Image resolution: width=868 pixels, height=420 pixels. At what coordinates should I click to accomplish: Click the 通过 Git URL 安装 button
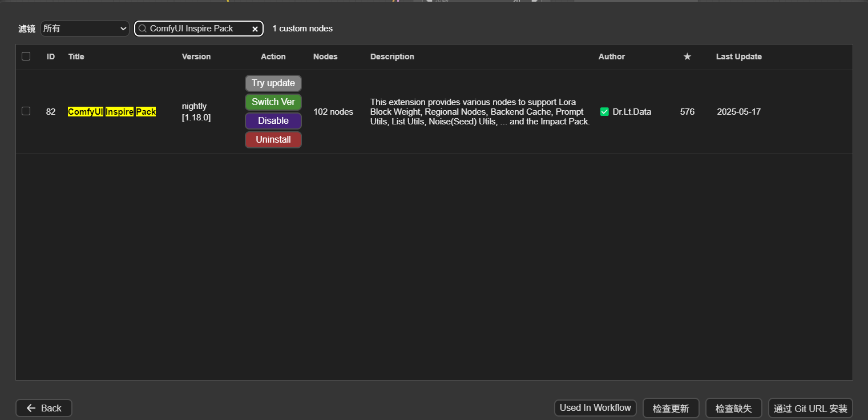point(810,408)
